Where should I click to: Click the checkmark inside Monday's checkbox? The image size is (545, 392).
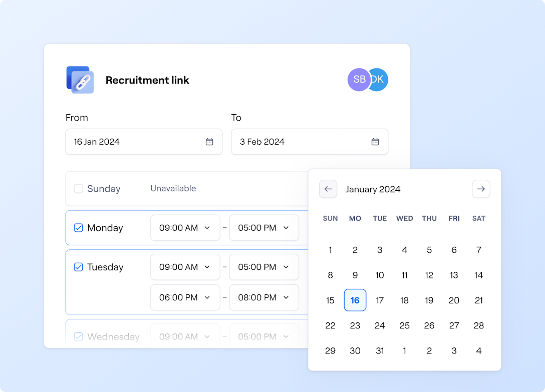point(79,228)
